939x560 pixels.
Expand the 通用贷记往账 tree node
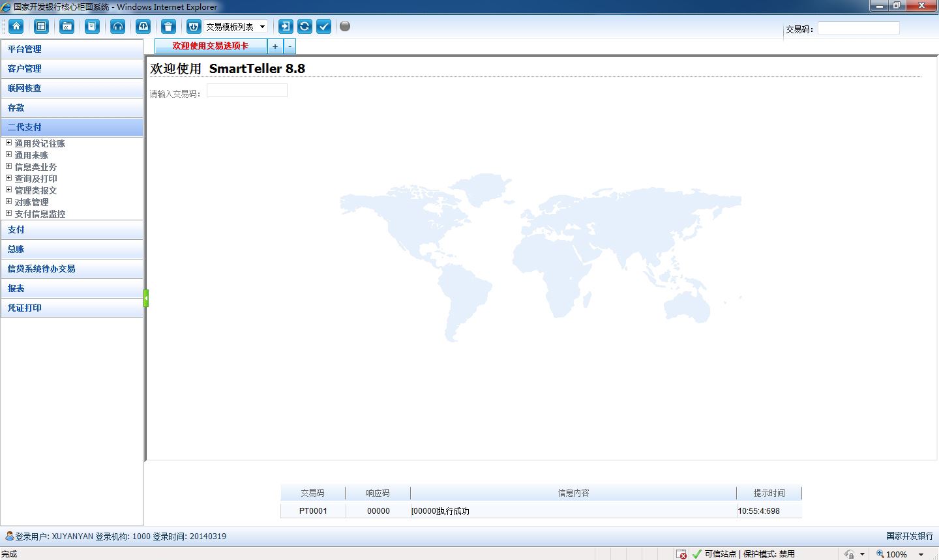[x=9, y=143]
